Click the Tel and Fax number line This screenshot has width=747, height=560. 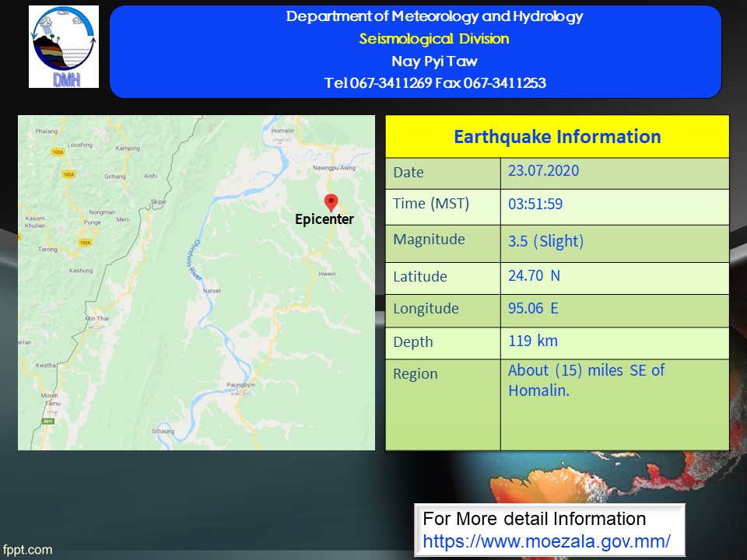point(434,83)
